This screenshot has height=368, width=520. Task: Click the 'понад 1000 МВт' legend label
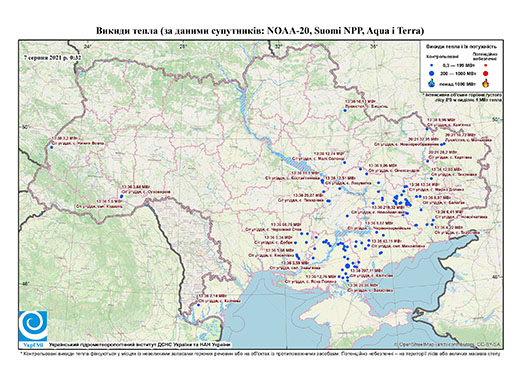pos(457,83)
